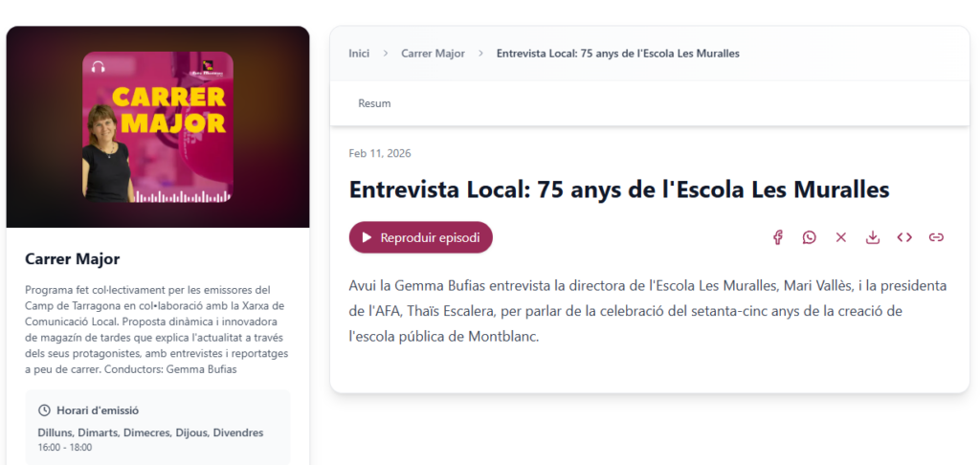Copy the episode link with chain icon

point(936,237)
